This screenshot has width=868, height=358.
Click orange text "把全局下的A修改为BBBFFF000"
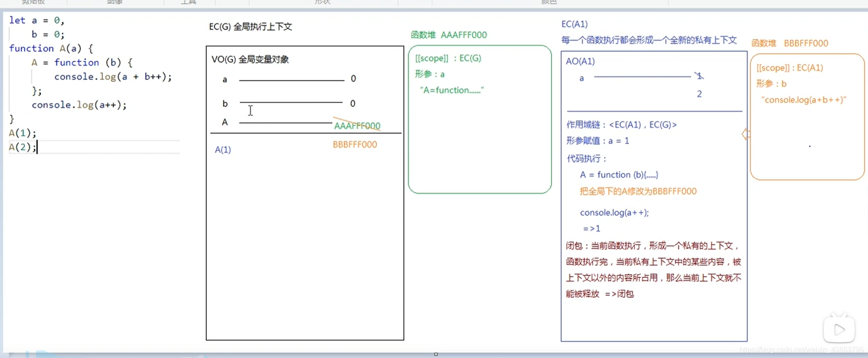[x=638, y=192]
